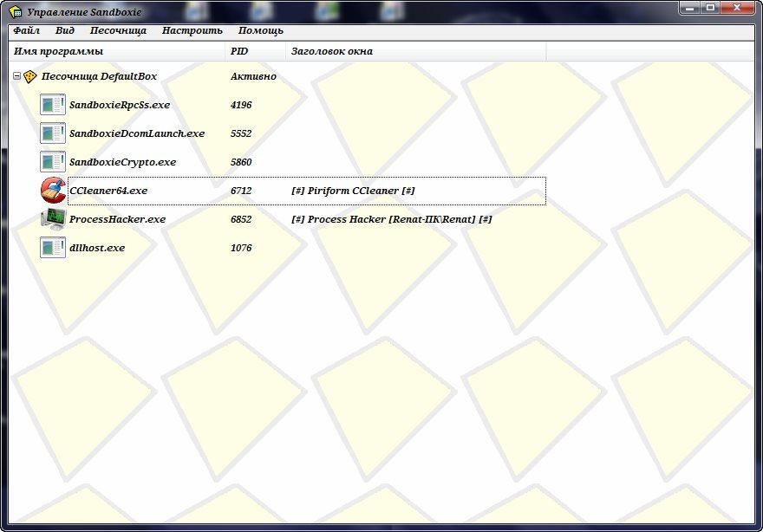Click PID value 6712
The width and height of the screenshot is (763, 532).
(241, 191)
